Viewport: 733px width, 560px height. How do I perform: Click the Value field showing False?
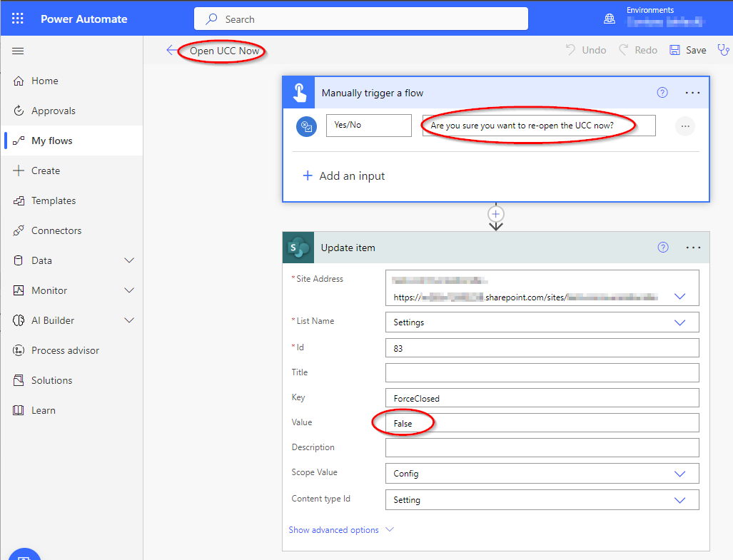coord(542,423)
